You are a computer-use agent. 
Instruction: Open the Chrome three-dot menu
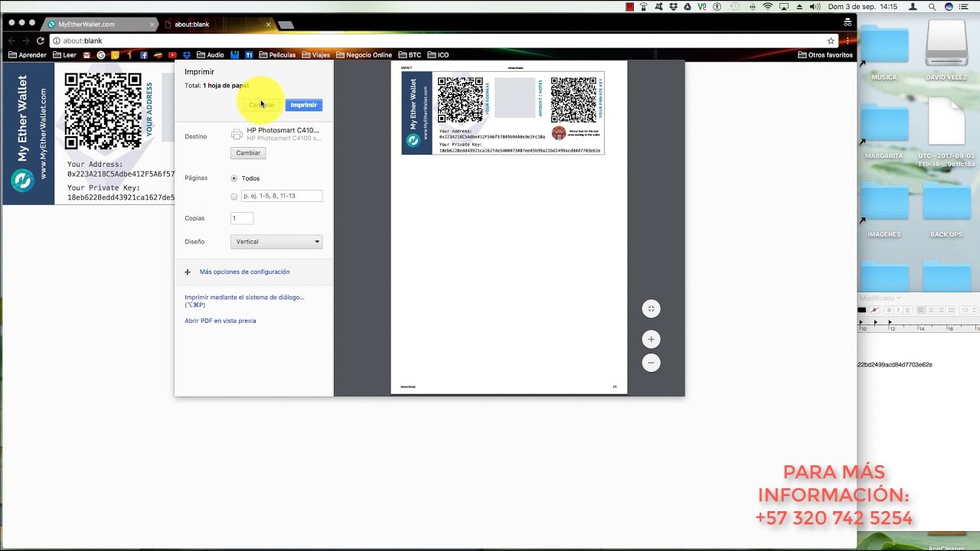pos(848,41)
